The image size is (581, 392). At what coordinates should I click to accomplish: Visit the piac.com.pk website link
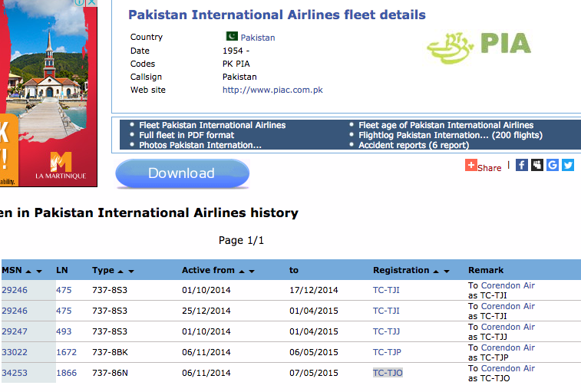pyautogui.click(x=272, y=90)
